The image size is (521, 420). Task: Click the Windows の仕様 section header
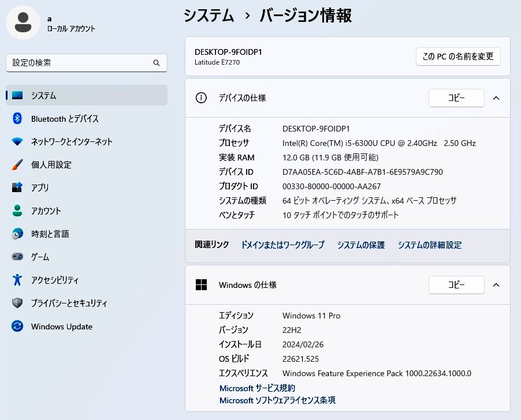[348, 284]
